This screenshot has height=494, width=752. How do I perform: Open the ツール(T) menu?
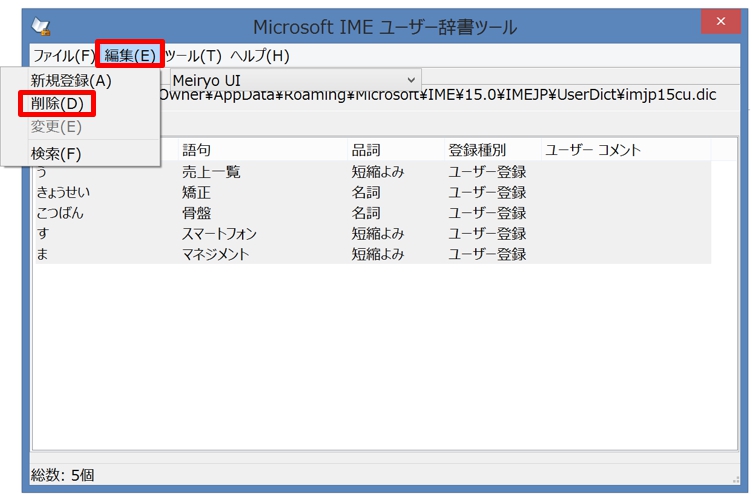[x=193, y=56]
